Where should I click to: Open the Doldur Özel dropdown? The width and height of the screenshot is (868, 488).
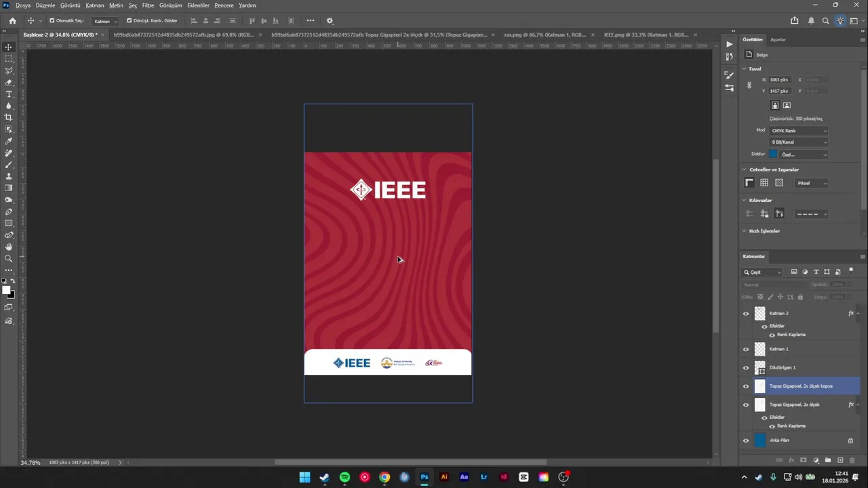804,155
